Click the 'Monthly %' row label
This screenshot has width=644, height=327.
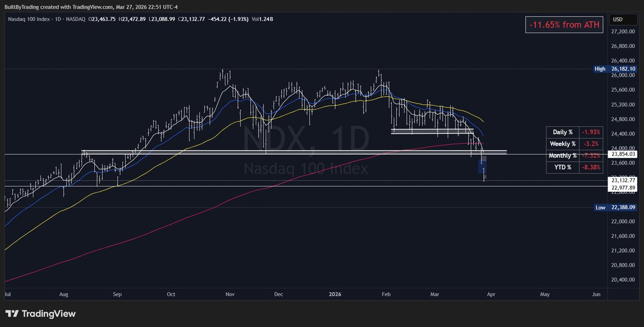563,155
